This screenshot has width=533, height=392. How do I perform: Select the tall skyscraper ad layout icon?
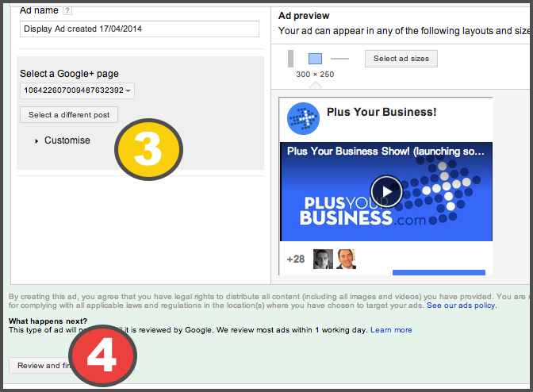click(x=290, y=59)
